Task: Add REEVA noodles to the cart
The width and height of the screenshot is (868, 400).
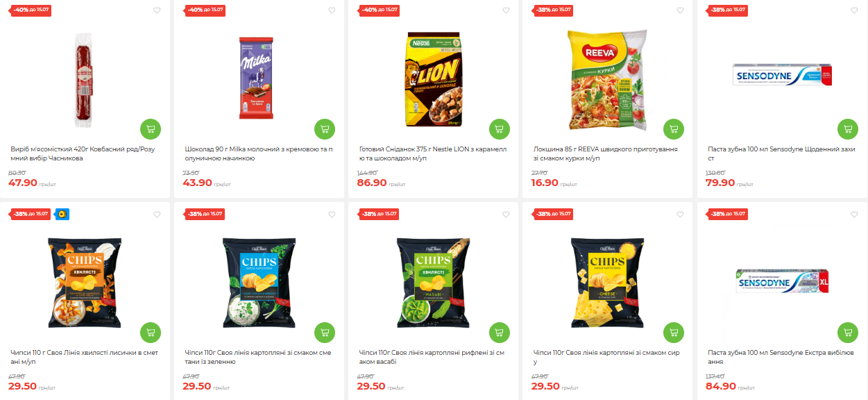Action: (x=673, y=128)
